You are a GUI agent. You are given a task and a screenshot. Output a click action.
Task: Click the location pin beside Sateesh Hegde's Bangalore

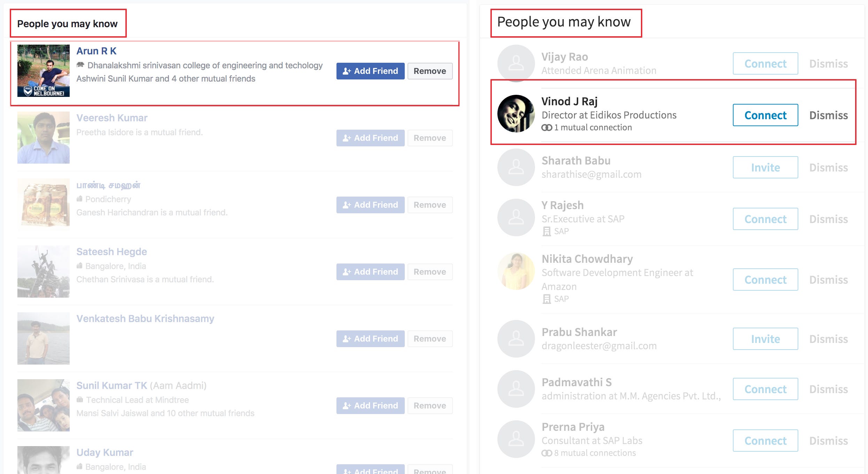pos(80,266)
